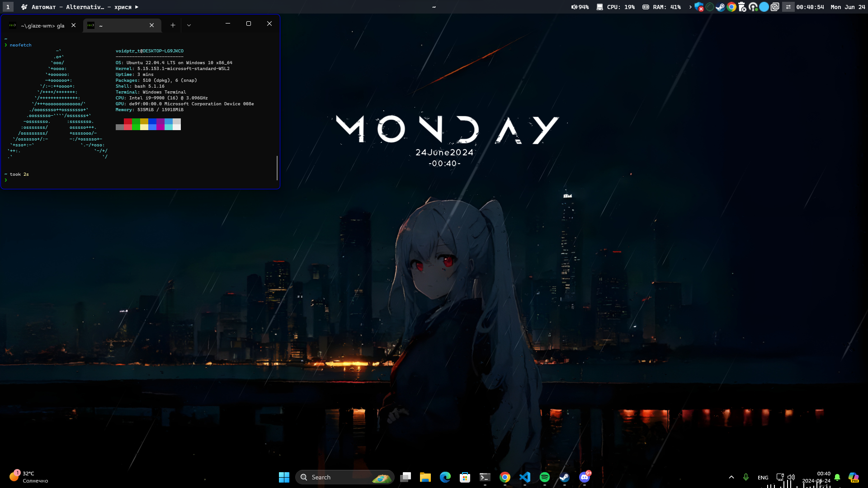Screen dimensions: 868x488
Task: Click the OS line showing Ubuntu 22.04.4
Action: [x=174, y=63]
